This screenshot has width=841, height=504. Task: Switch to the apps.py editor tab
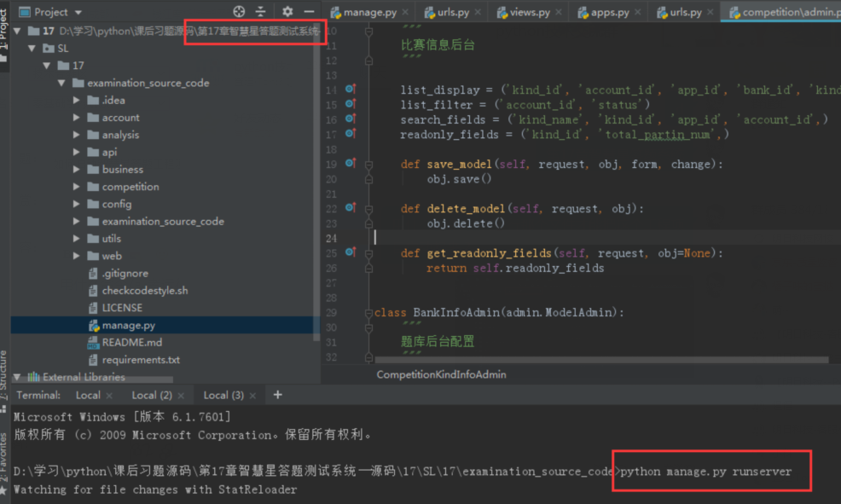(609, 12)
